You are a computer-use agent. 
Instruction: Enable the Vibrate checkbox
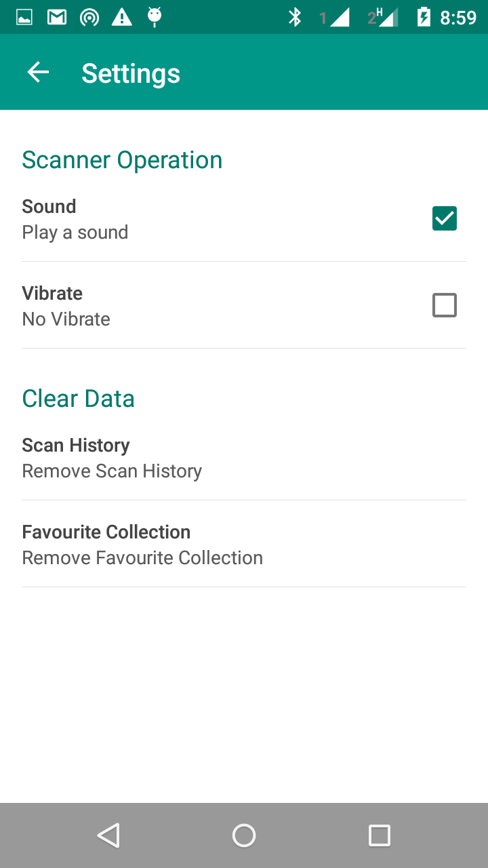point(445,305)
